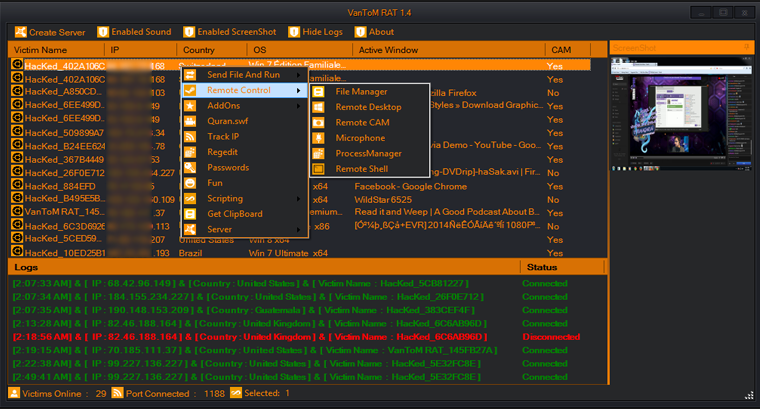Click 'Win 7 Ultimate x64' OS cell
The height and width of the screenshot is (409, 760).
(288, 253)
